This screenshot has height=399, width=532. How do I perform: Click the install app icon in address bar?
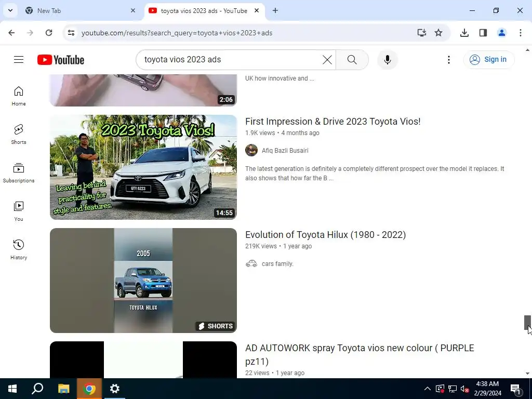(x=421, y=33)
